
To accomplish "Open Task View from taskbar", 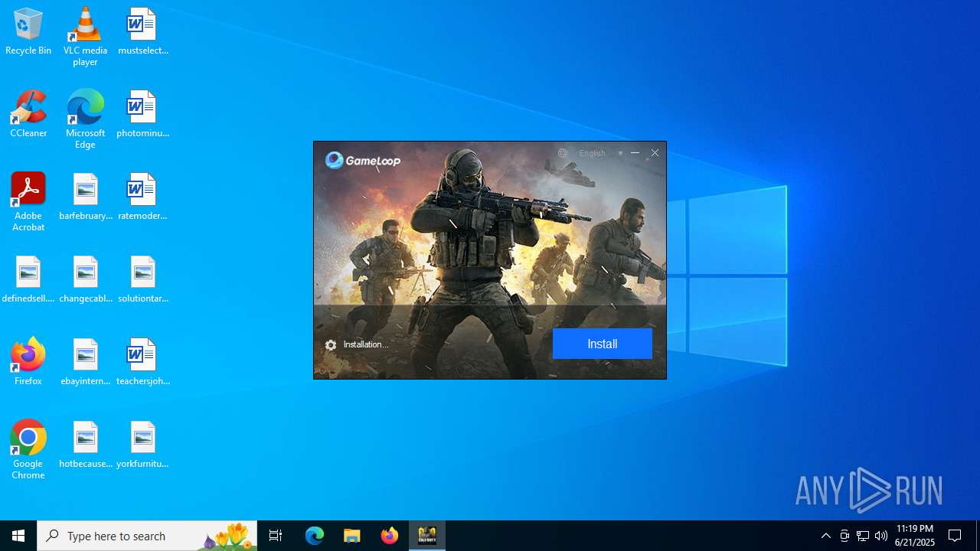I will coord(276,536).
